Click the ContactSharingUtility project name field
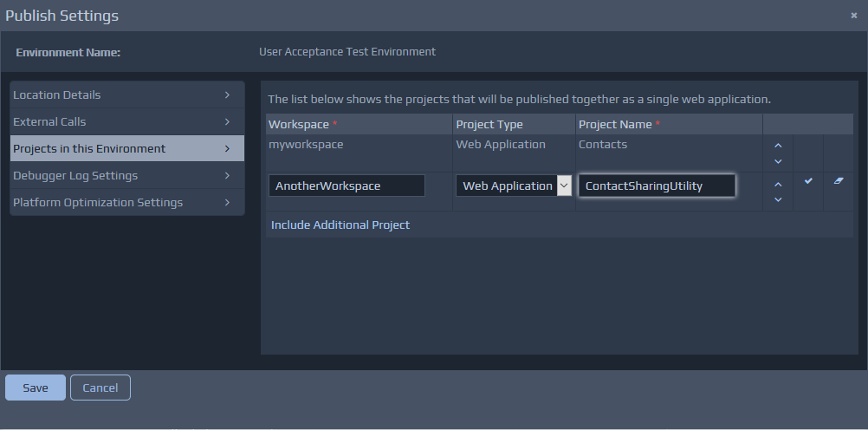This screenshot has height=430, width=868. [x=657, y=186]
